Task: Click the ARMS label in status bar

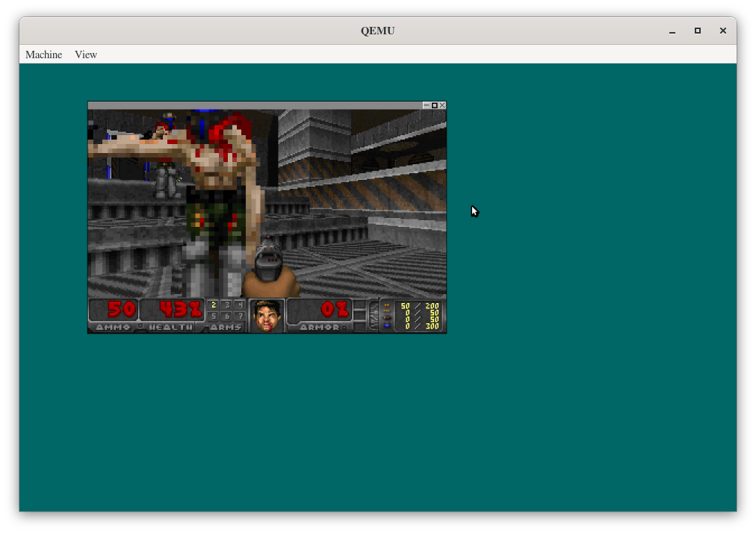Action: pyautogui.click(x=226, y=327)
